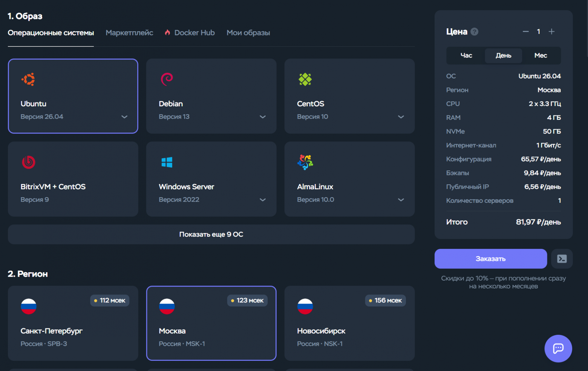This screenshot has height=371, width=588.
Task: Click the Debian swirl logo
Action: 167,79
